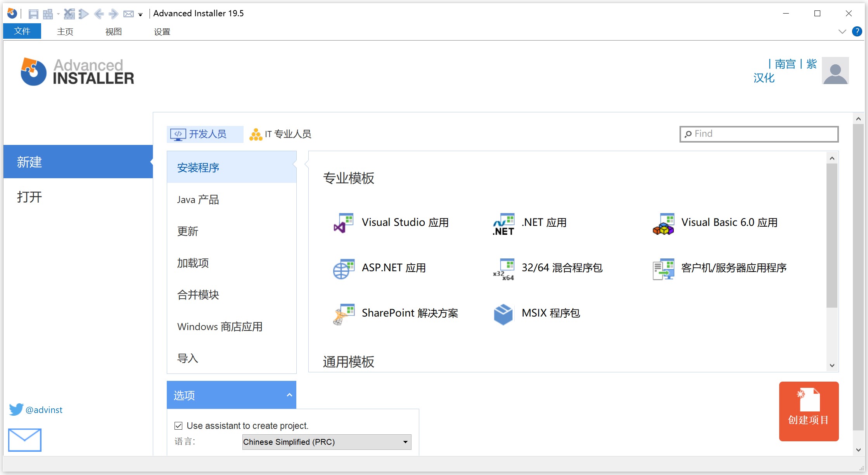Select the Java 产品 category
The height and width of the screenshot is (475, 868).
(232, 200)
